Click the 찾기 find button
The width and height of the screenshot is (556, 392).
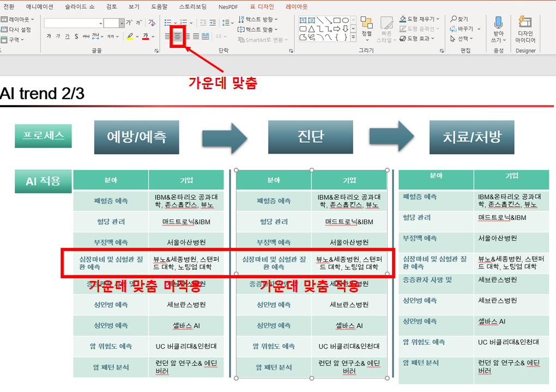pos(459,19)
